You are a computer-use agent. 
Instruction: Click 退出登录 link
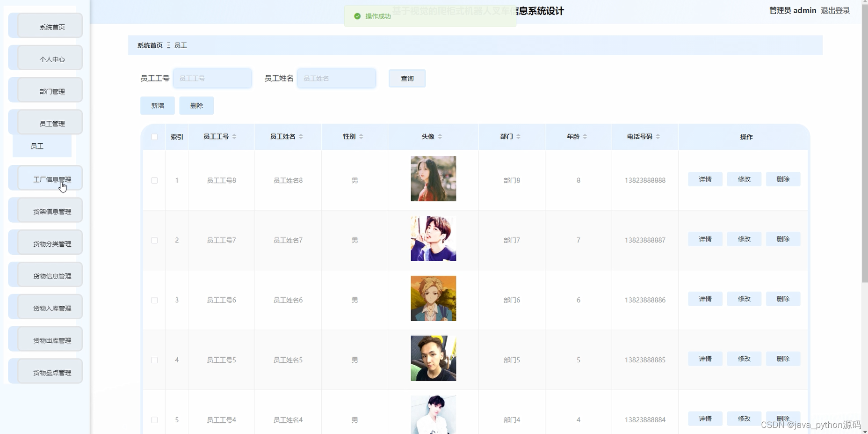pos(835,11)
